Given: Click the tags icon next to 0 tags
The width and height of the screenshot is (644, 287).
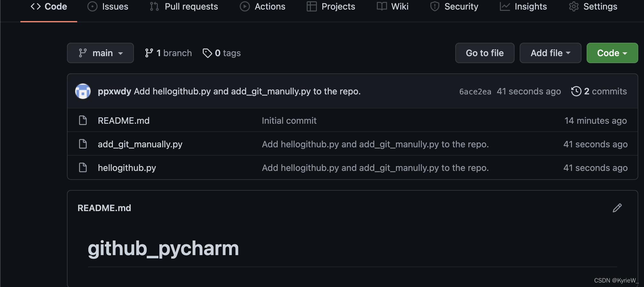Looking at the screenshot, I should (x=207, y=53).
